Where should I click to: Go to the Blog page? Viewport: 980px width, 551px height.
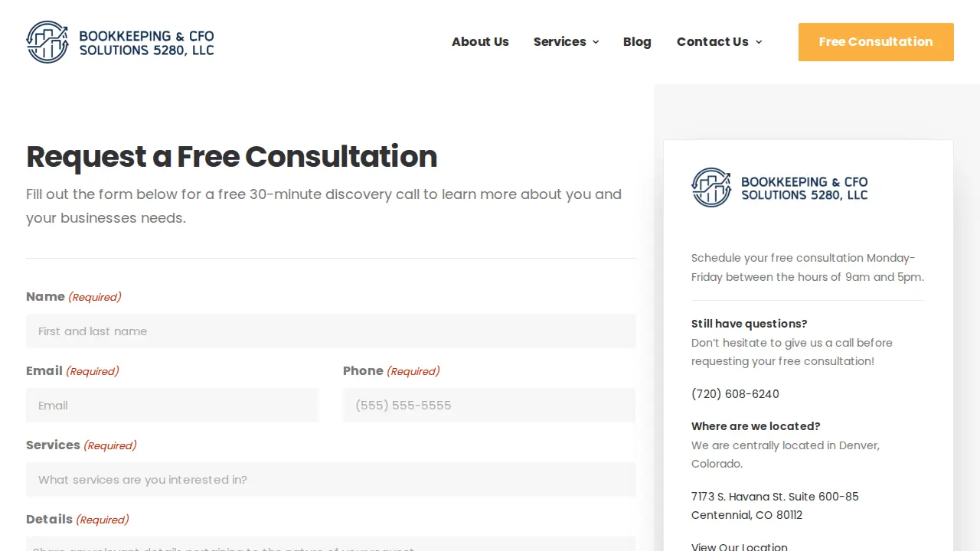click(x=637, y=42)
